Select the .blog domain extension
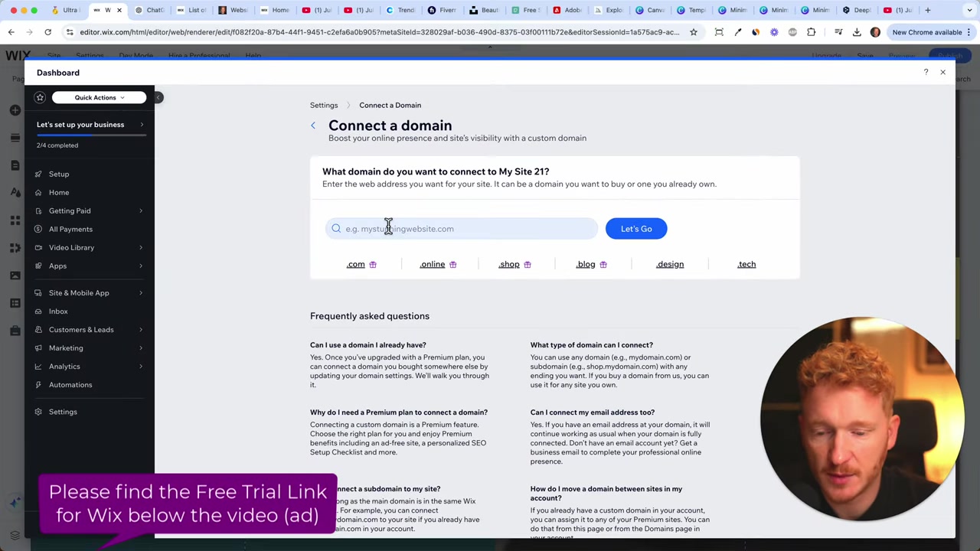 (x=586, y=264)
